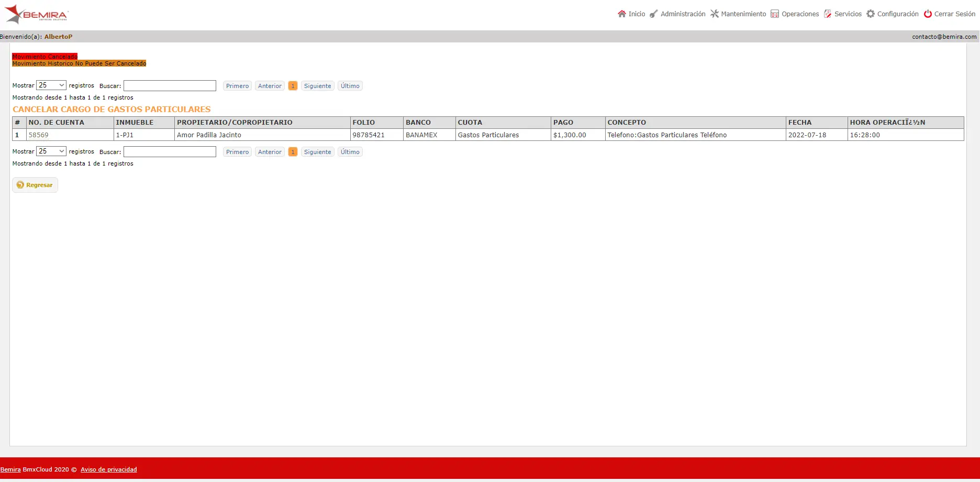This screenshot has width=980, height=482.
Task: Click the Mantenimiento tools icon
Action: (x=715, y=14)
